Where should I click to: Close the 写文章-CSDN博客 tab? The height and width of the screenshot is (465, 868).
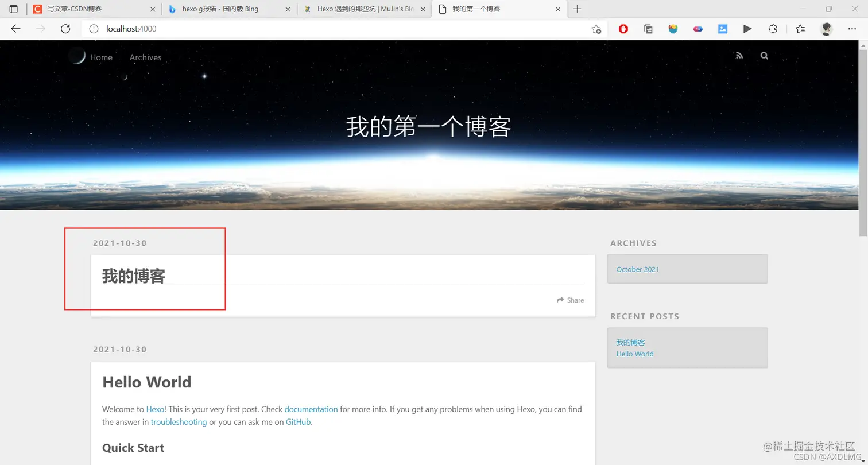click(x=152, y=9)
